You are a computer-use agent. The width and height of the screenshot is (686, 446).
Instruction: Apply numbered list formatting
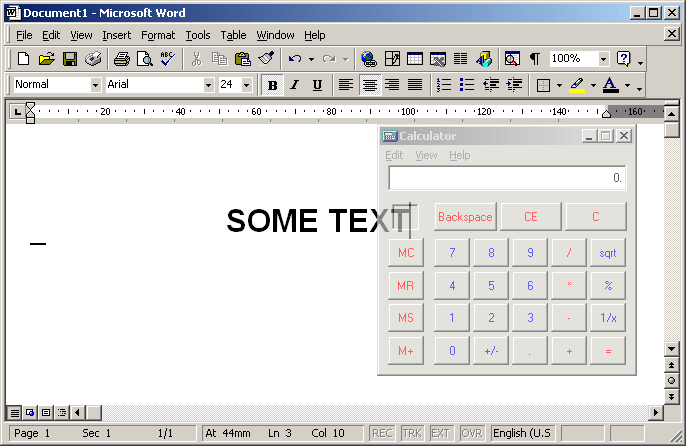tap(444, 84)
